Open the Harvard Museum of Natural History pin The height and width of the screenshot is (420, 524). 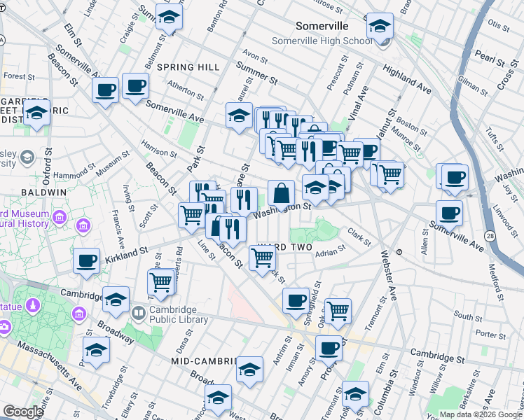[x=60, y=217]
